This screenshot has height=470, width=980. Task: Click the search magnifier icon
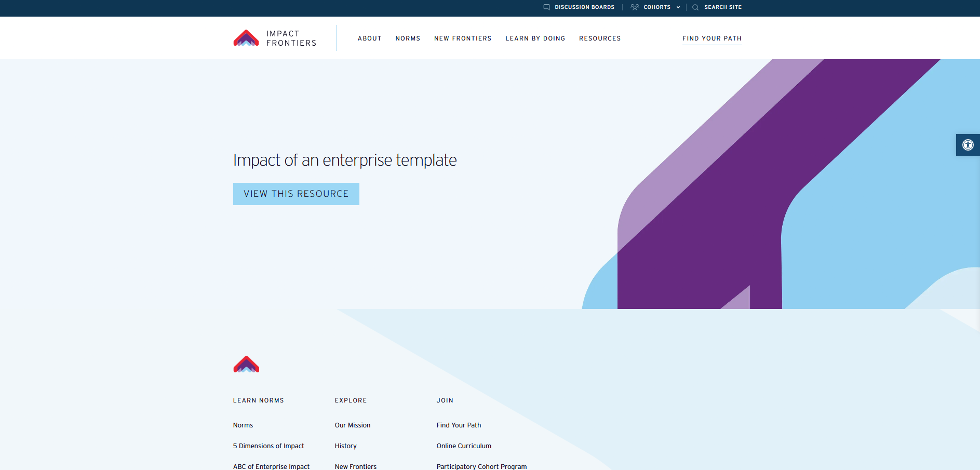[x=695, y=7]
